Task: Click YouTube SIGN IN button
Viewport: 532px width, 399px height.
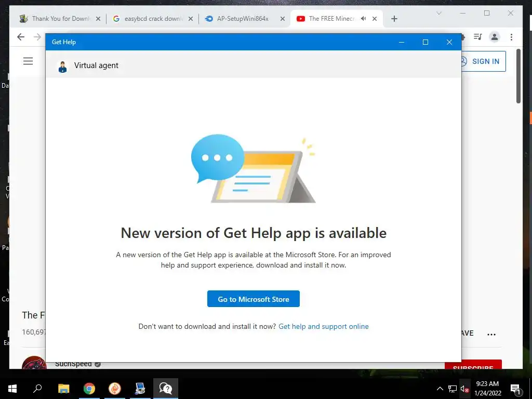Action: [x=483, y=61]
